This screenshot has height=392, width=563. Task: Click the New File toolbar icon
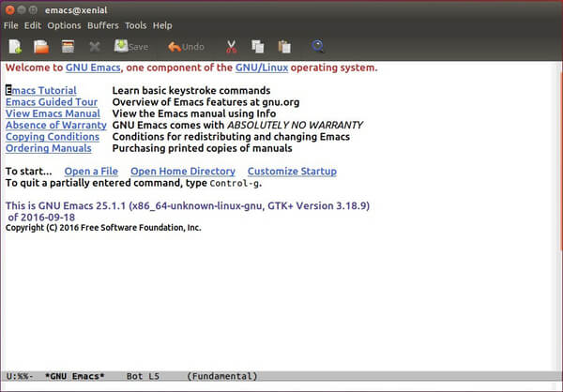pos(15,47)
